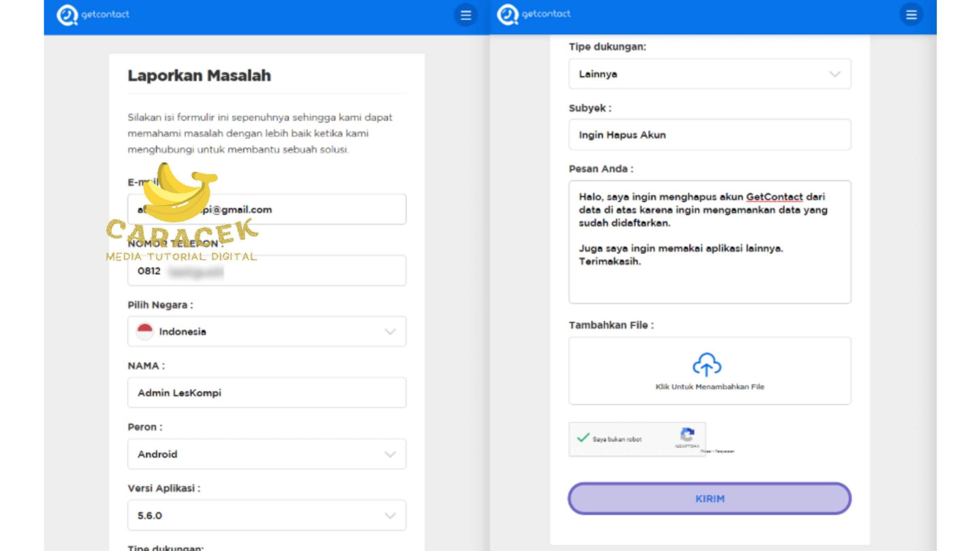Click Klik Untuk Menambahkan File text
980x551 pixels.
point(709,387)
